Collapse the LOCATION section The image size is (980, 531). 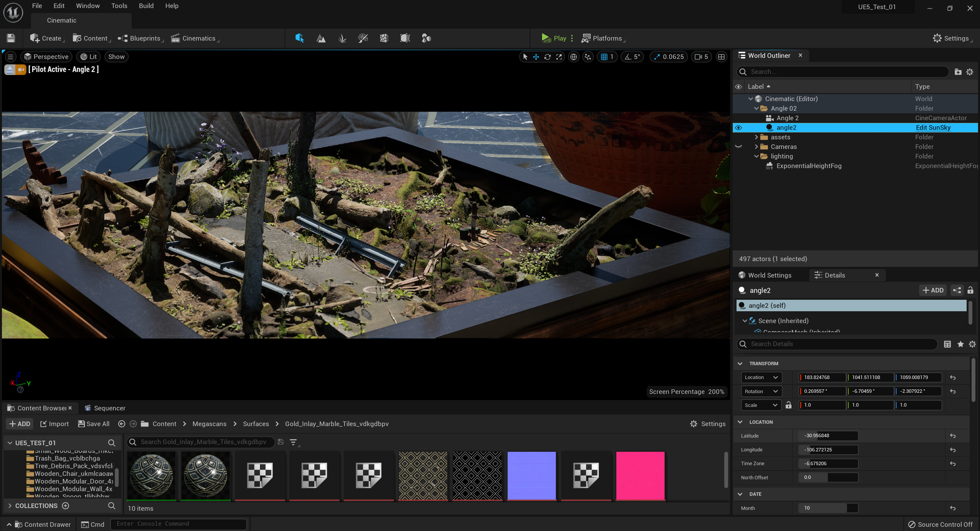[x=740, y=422]
